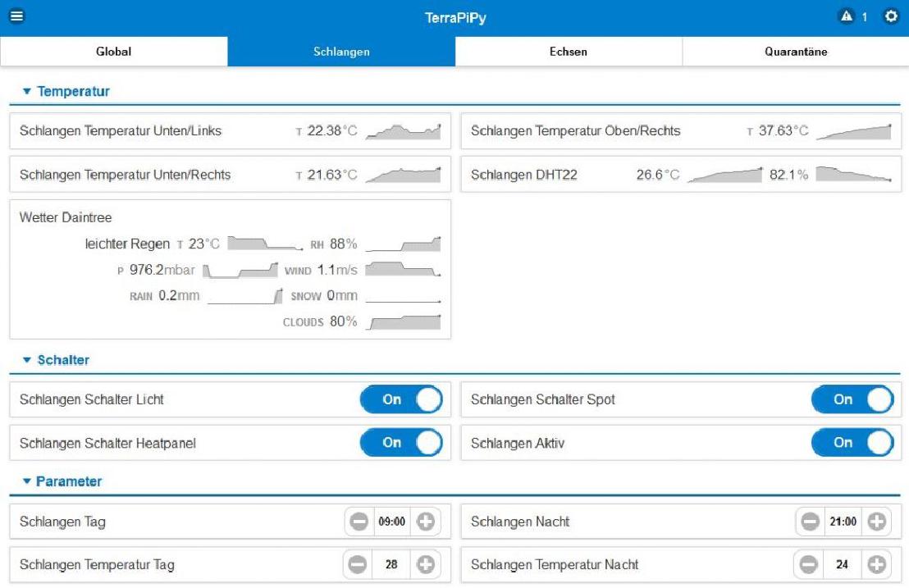Screen dimensions: 909x588
Task: Raise Schlangen Temperatur Nacht with plus
Action: pyautogui.click(x=877, y=564)
